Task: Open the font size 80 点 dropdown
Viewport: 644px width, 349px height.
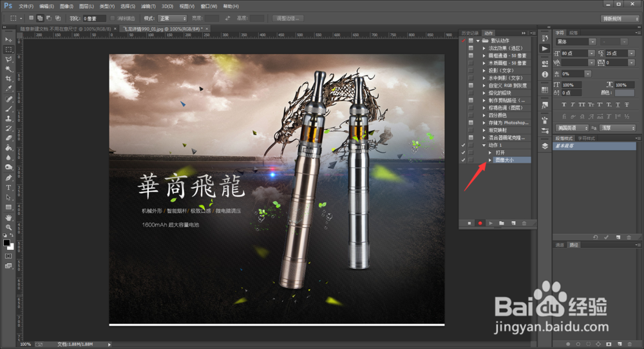Action: pos(591,53)
